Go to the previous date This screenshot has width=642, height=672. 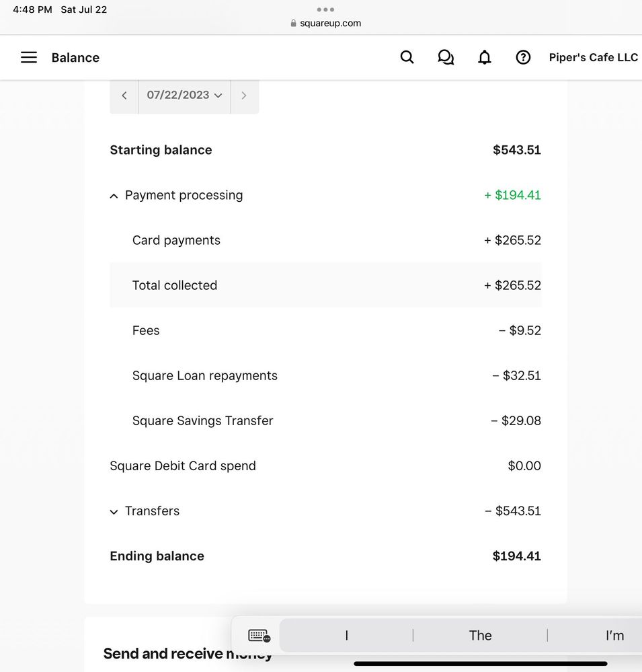pos(124,96)
